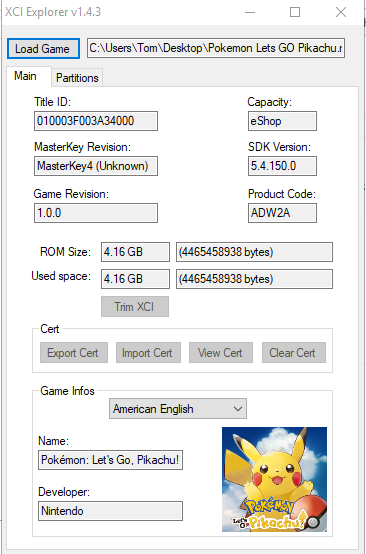Click the Developer: label
366x554 pixels.
pyautogui.click(x=64, y=492)
